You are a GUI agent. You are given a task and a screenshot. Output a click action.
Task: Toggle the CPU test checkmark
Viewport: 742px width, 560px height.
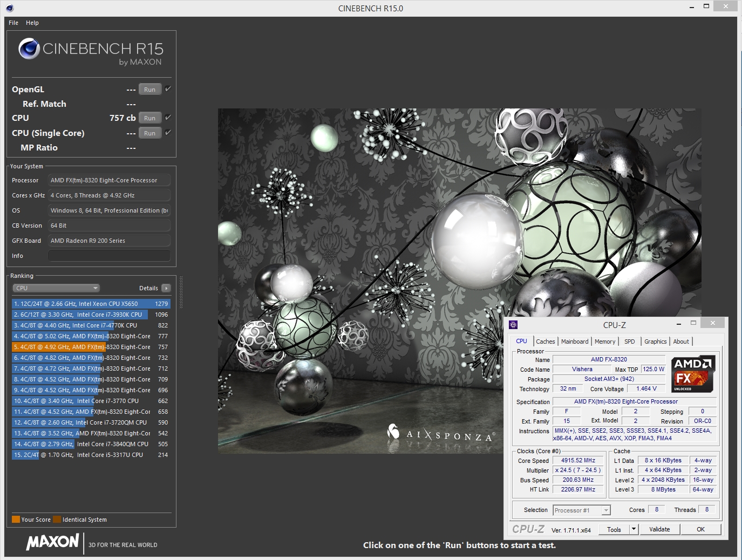(x=168, y=118)
